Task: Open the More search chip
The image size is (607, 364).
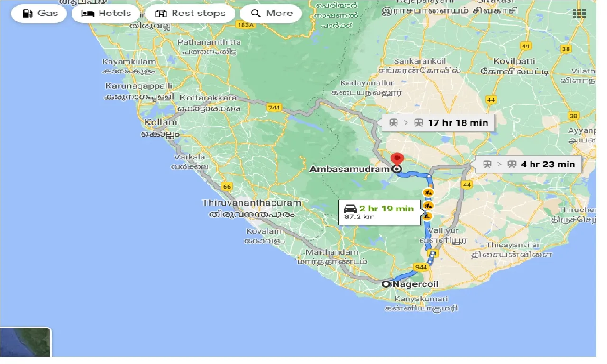Action: [271, 13]
